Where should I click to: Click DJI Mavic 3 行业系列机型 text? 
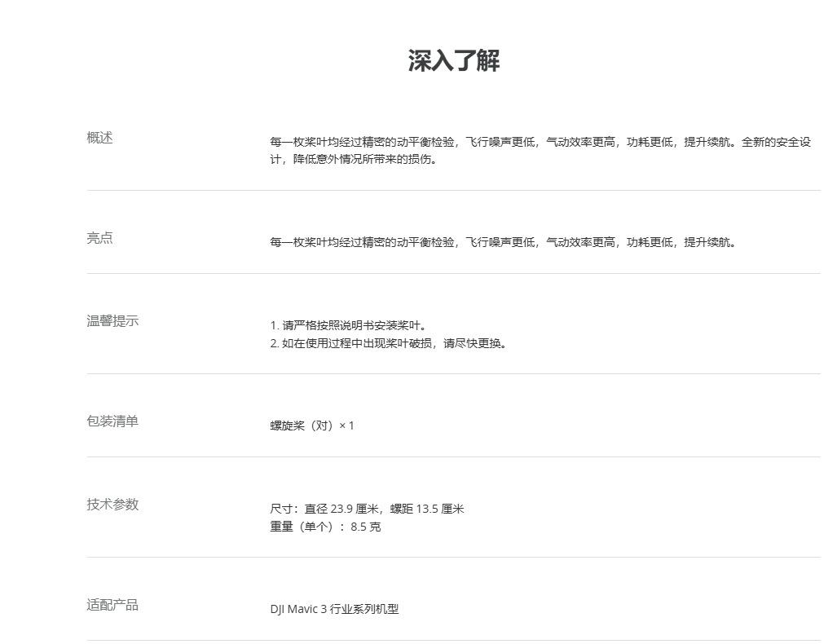click(x=334, y=609)
